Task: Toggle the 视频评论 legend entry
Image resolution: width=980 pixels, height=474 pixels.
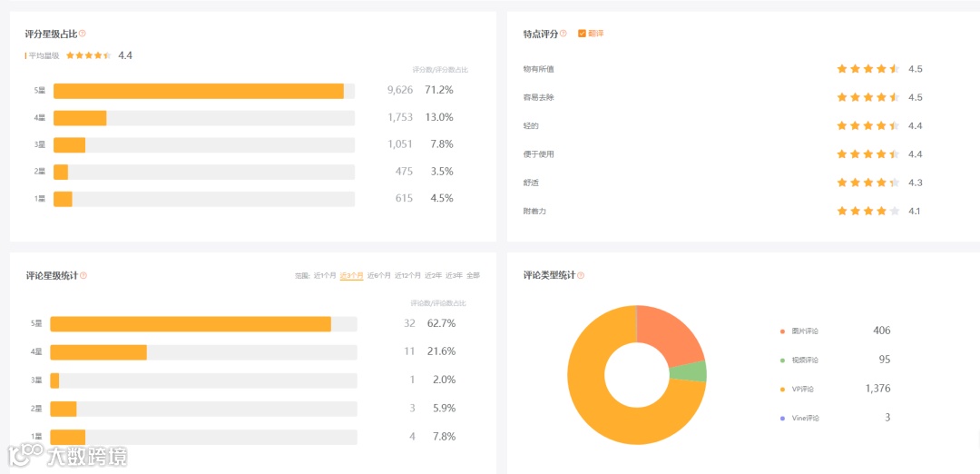Action: click(799, 360)
